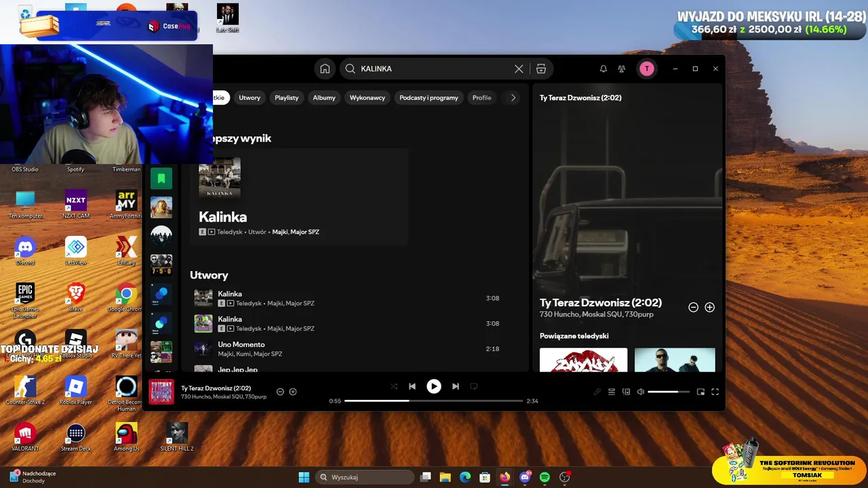
Task: Filter search results by Podcasty i programy
Action: pos(429,98)
